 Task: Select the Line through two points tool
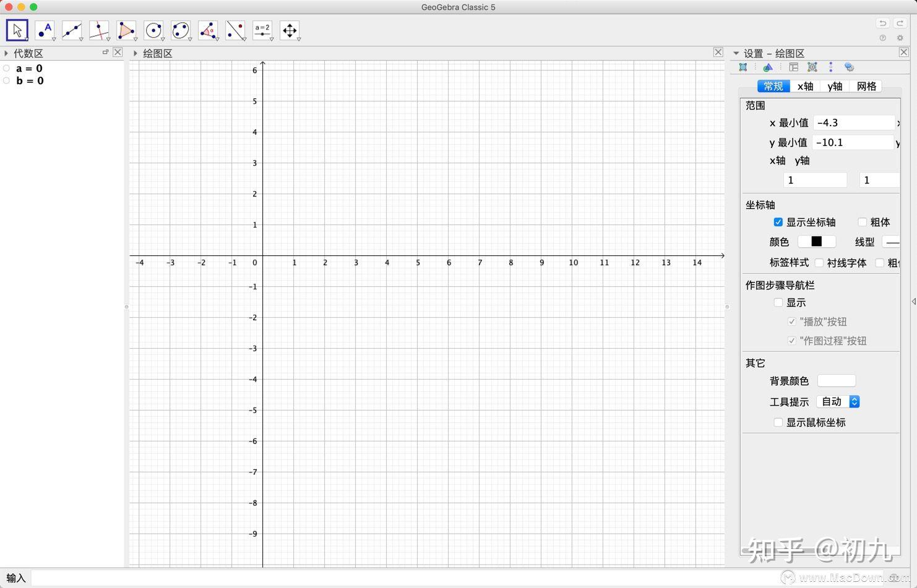[72, 30]
